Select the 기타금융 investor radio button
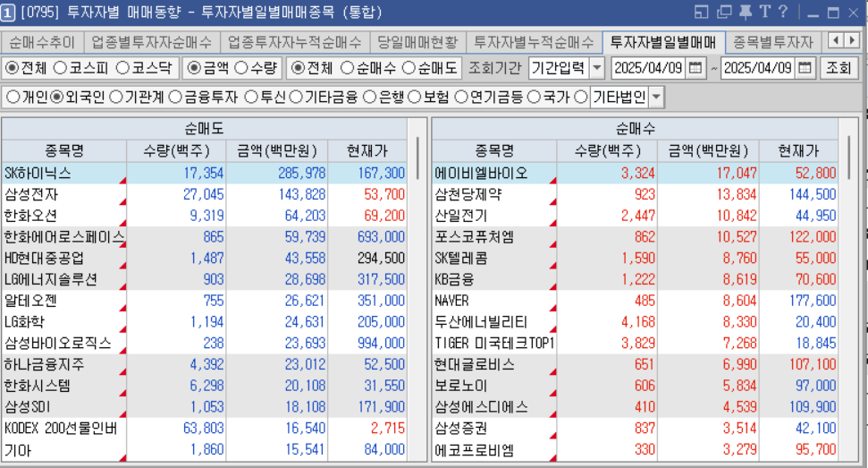This screenshot has width=868, height=468. pos(296,98)
